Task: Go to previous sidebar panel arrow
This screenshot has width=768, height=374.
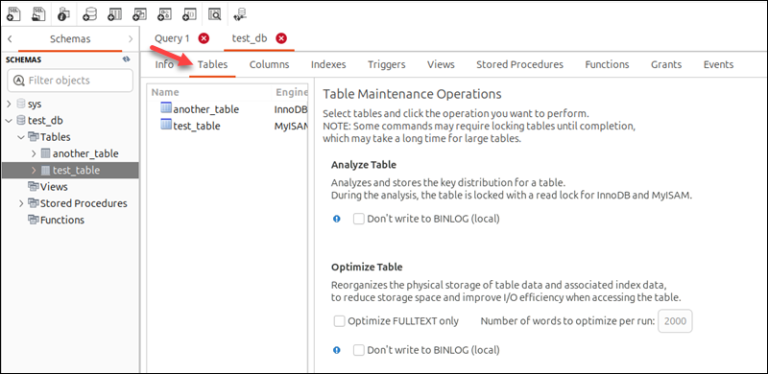Action: pyautogui.click(x=10, y=39)
